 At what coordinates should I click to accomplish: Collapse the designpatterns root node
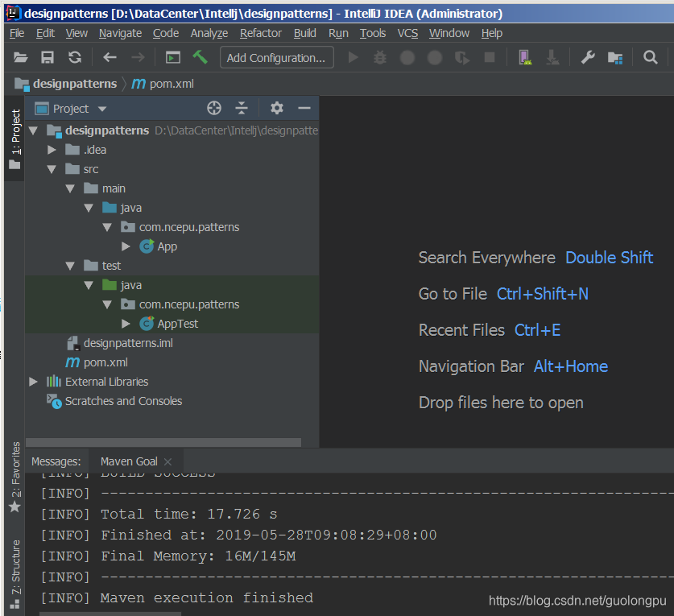33,130
